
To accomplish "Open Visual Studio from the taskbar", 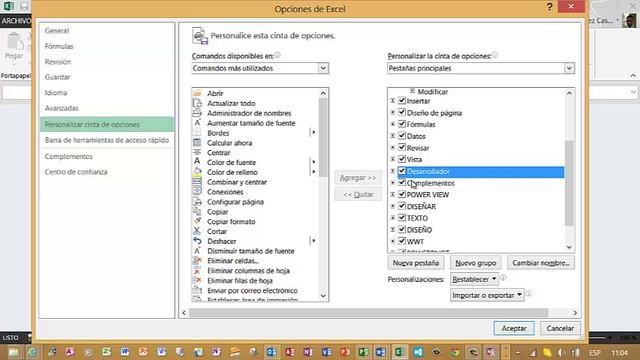I will coord(418,352).
